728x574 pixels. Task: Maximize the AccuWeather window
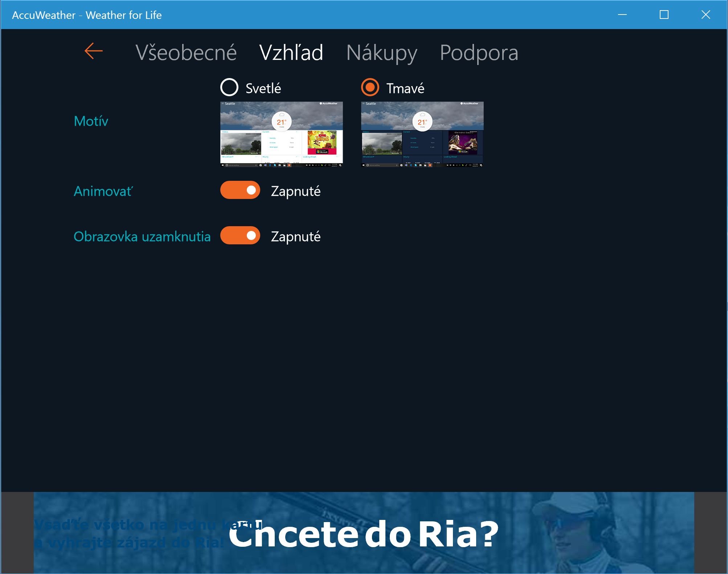(x=664, y=15)
